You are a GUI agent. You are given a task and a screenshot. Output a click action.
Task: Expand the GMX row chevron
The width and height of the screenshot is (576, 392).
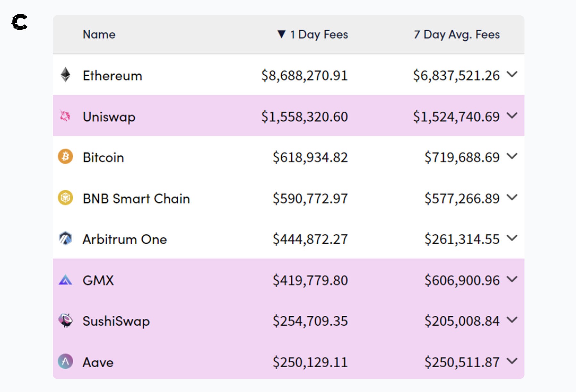coord(512,279)
